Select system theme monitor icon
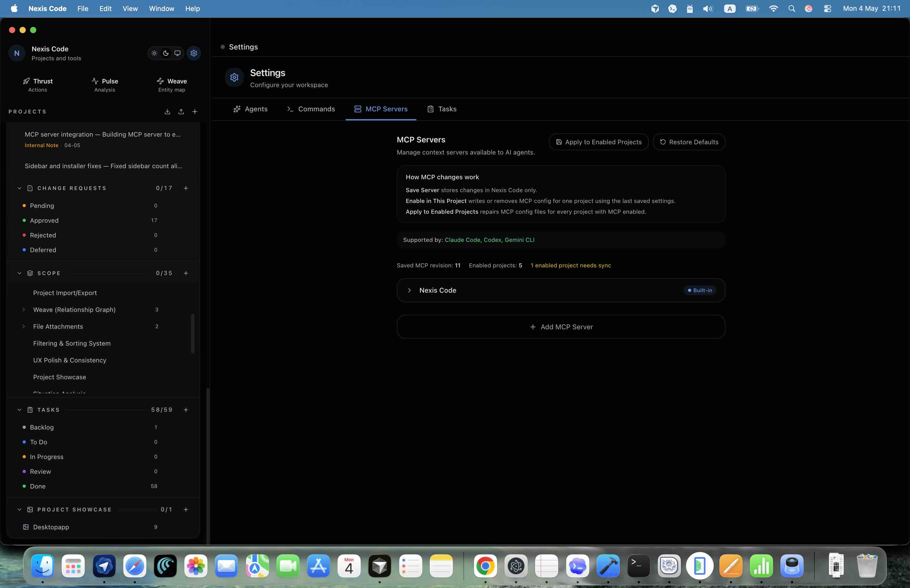The image size is (910, 588). pyautogui.click(x=177, y=53)
